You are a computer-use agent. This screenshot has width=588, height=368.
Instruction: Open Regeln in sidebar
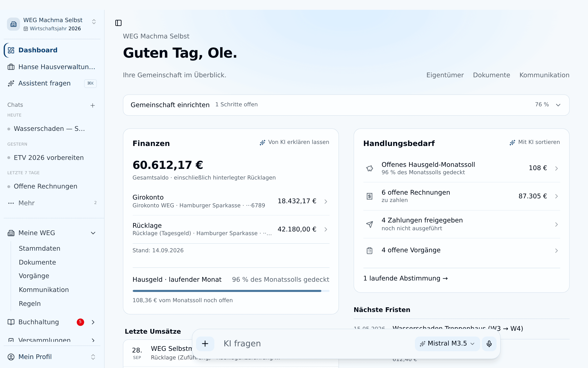30,304
